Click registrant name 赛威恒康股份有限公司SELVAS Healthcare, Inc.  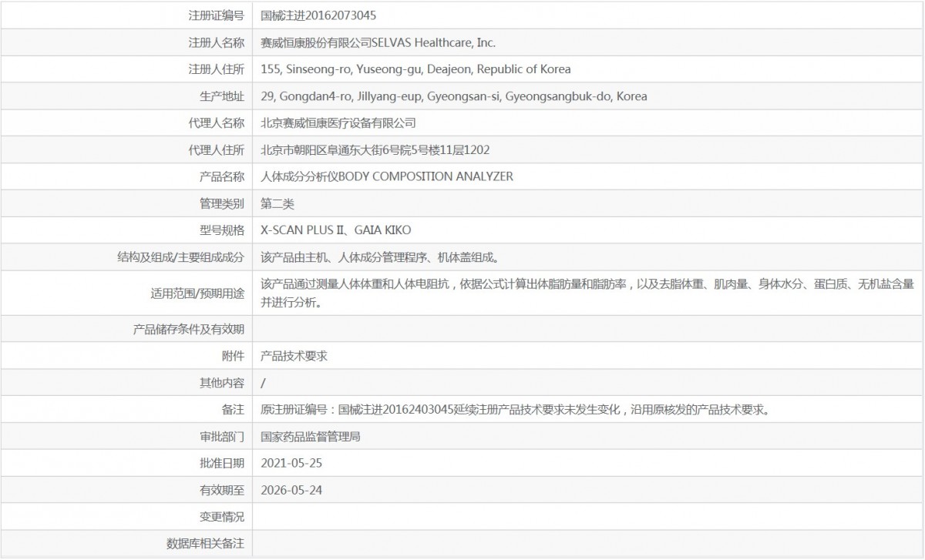point(378,42)
